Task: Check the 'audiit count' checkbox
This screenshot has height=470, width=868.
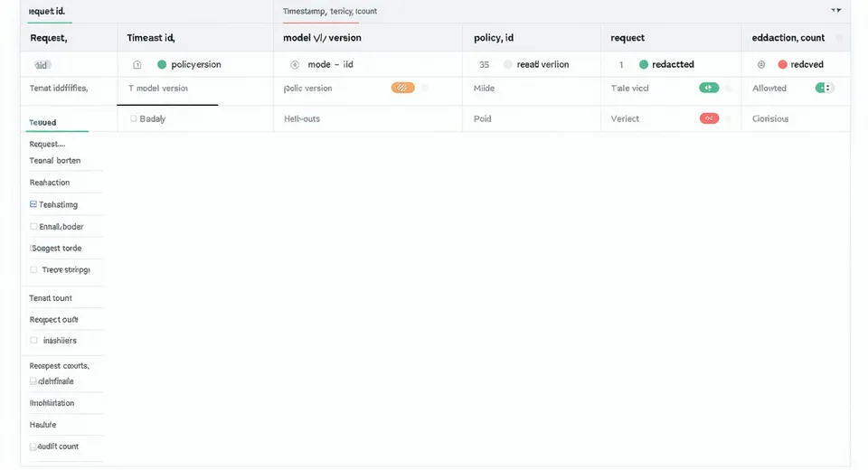Action: click(x=33, y=446)
